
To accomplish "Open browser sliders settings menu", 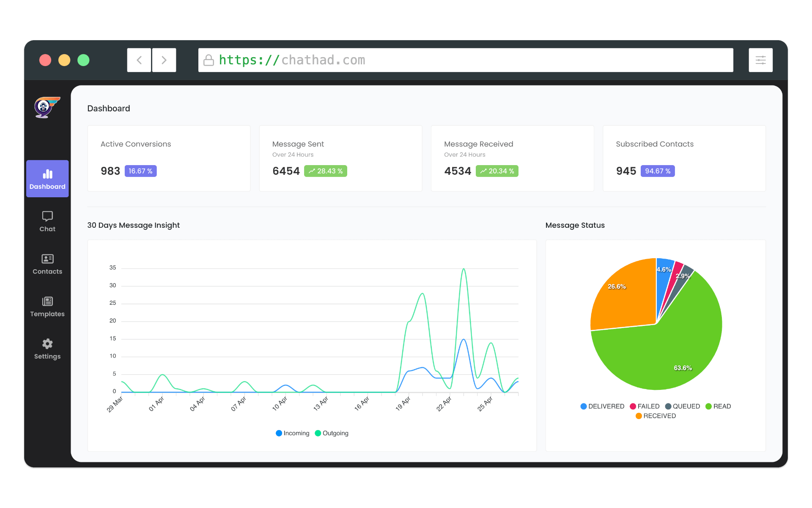I will 760,60.
